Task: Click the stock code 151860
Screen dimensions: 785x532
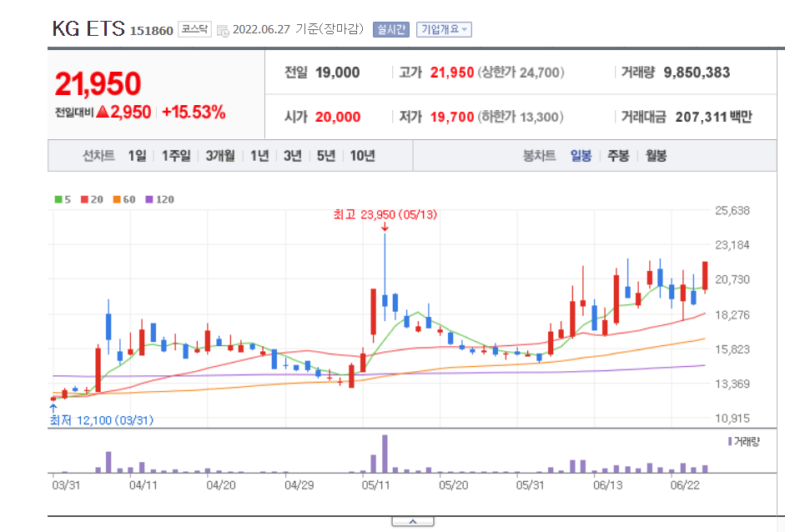Action: 152,31
